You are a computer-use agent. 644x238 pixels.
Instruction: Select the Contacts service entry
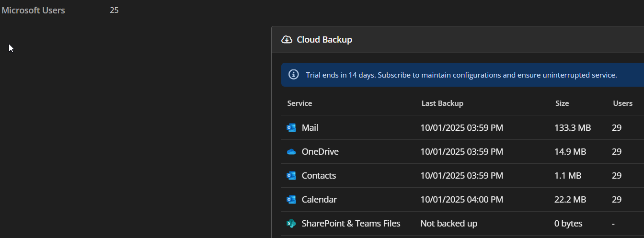click(x=319, y=176)
